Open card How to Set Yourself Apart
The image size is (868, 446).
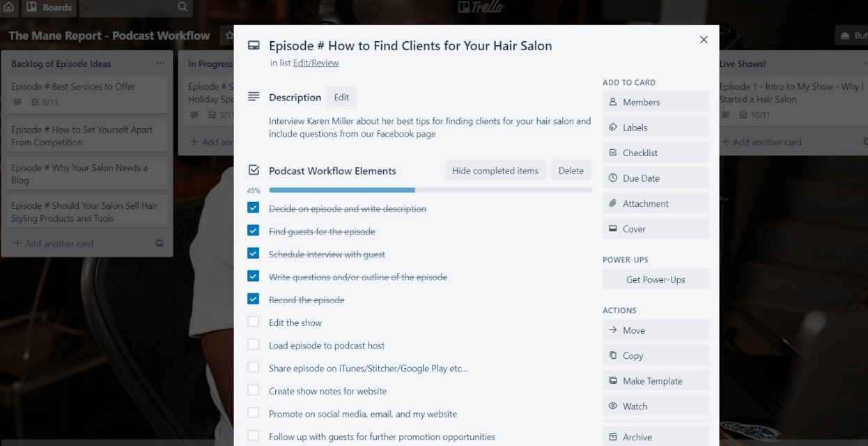tap(87, 135)
